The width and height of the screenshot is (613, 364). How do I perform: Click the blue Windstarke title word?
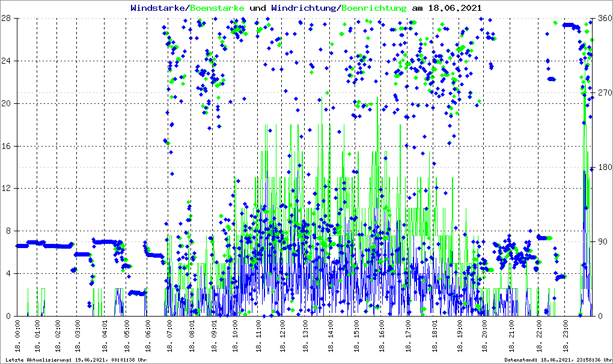pyautogui.click(x=159, y=8)
